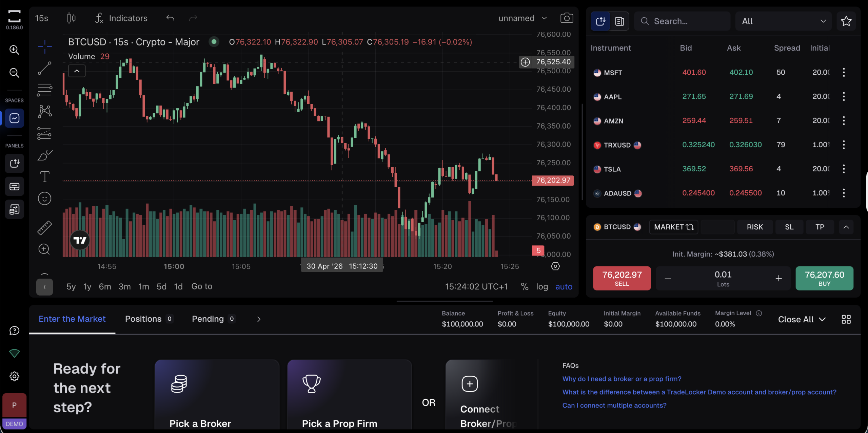The height and width of the screenshot is (433, 868).
Task: Open options menu for MSFT row
Action: click(844, 72)
